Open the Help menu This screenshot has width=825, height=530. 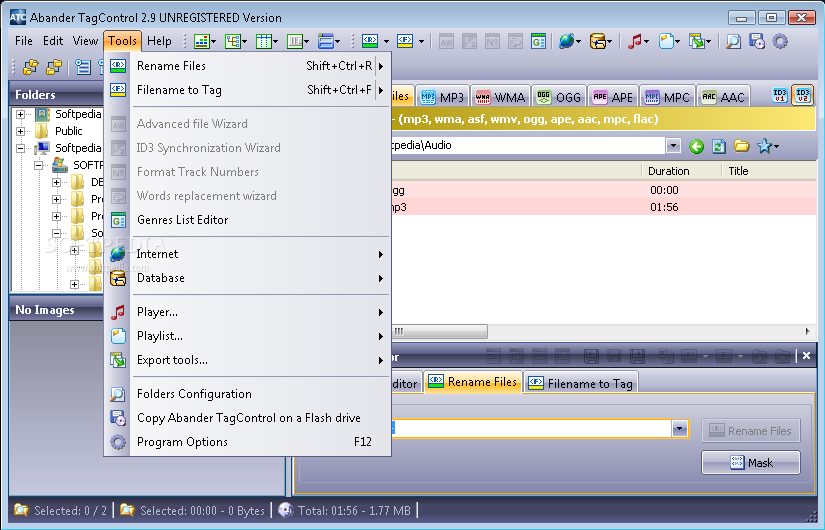[x=159, y=41]
